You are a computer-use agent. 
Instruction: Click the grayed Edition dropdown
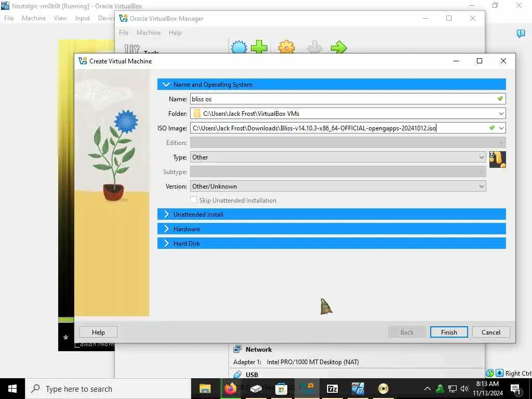(x=348, y=142)
